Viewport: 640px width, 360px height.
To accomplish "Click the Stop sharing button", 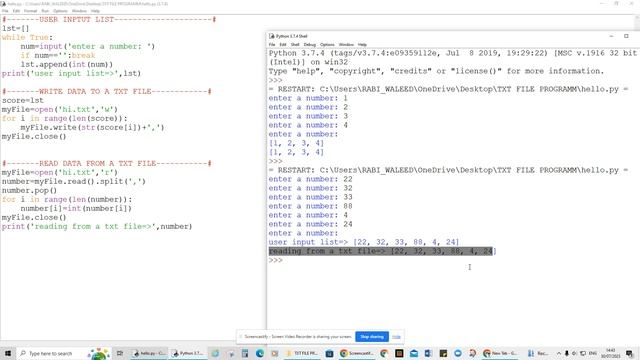I will (x=372, y=337).
